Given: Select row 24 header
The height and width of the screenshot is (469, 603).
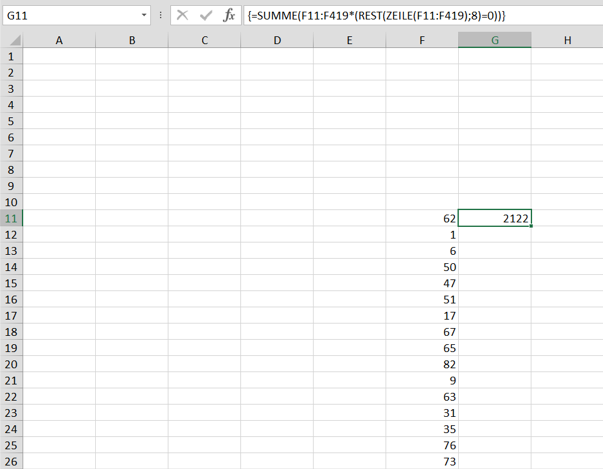Looking at the screenshot, I should coord(11,429).
